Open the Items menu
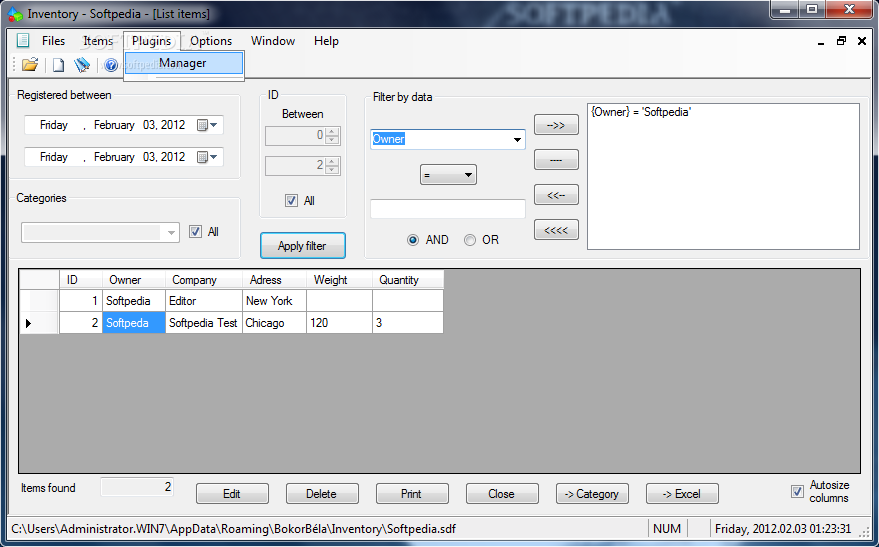The height and width of the screenshot is (547, 879). [98, 41]
